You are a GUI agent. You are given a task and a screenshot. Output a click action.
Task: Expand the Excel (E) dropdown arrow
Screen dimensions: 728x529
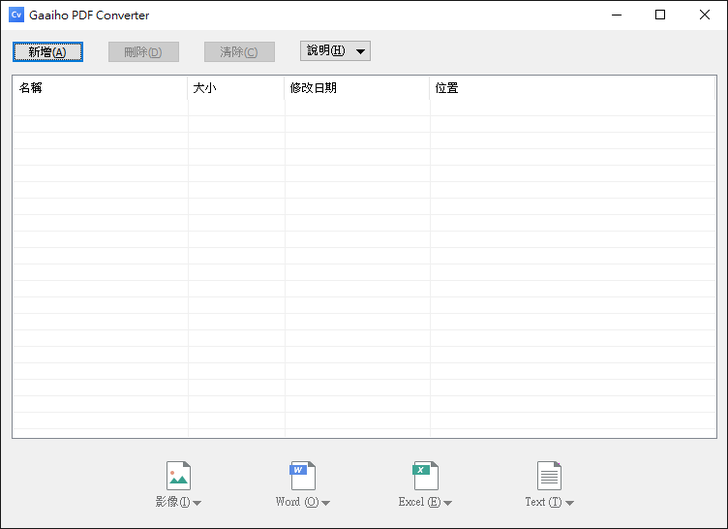[448, 503]
